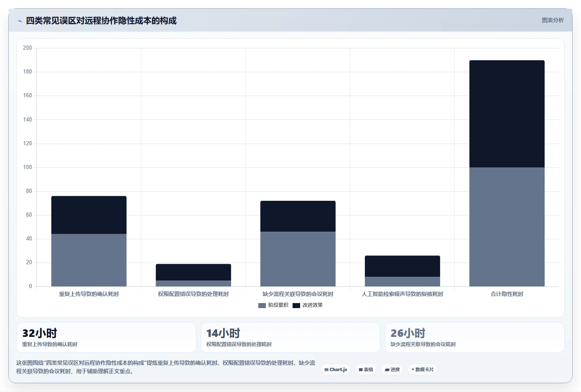Click the y-axis value 100
Screen dimensions: 581x392
coord(28,167)
